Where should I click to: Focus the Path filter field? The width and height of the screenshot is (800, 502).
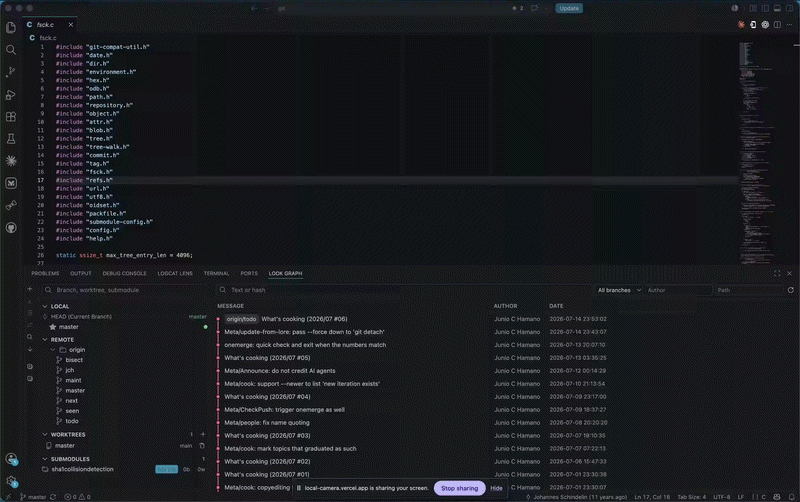click(748, 290)
